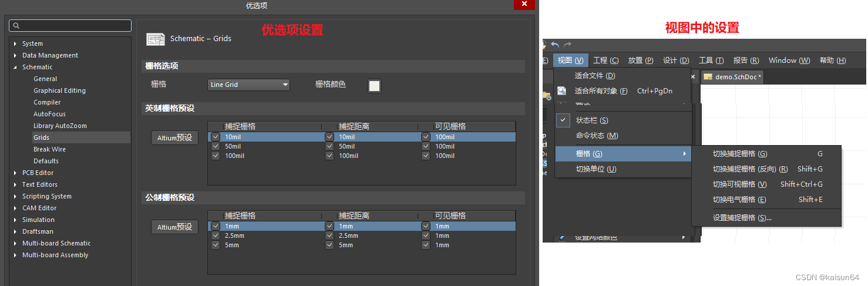Toggle the 2.5mm 捕捉距离 checkbox
Viewport: 868px width, 286px height.
click(x=329, y=235)
